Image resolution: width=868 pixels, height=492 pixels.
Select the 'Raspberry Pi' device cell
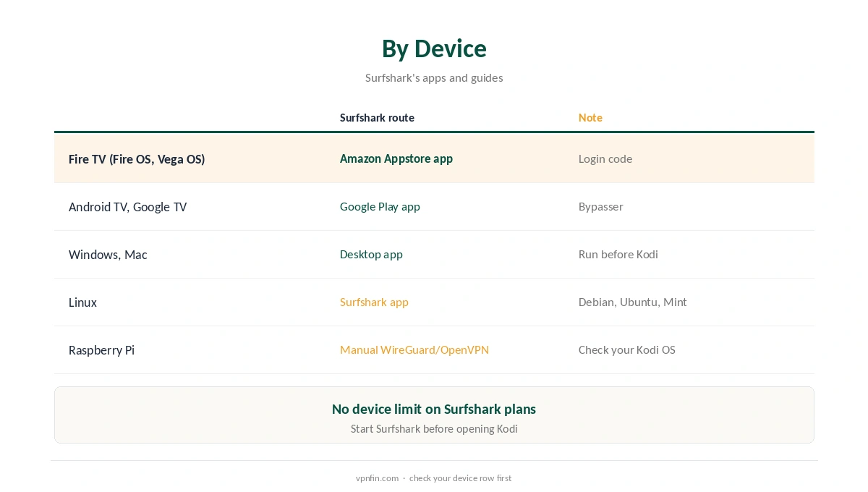[101, 350]
